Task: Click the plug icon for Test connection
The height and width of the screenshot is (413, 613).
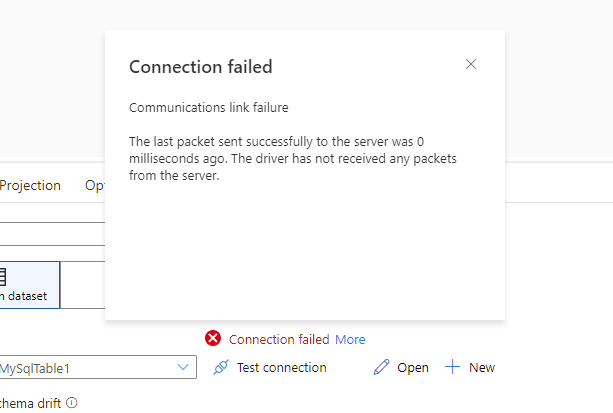Action: click(x=221, y=367)
